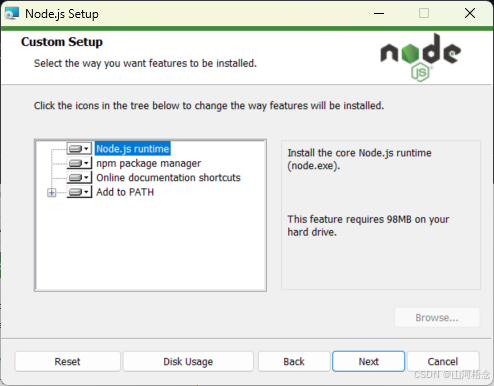
Task: Minimize the Node.js Setup window
Action: coord(379,13)
